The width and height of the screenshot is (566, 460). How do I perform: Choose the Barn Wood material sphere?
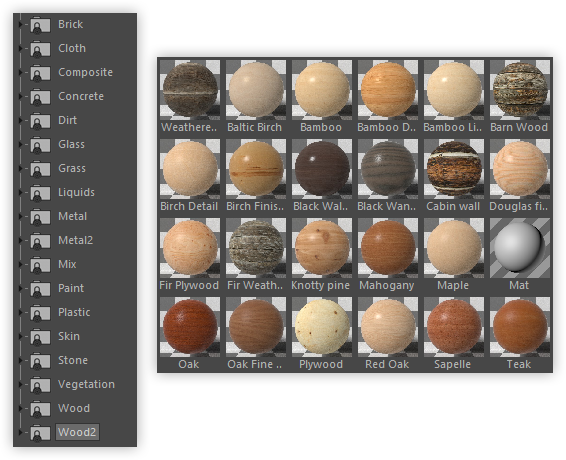(520, 90)
